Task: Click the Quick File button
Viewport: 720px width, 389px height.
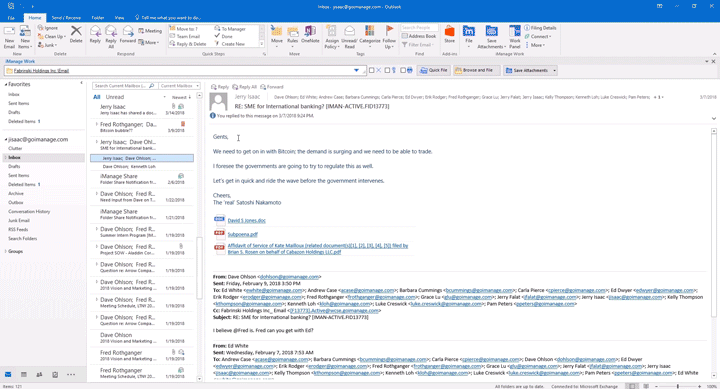Action: [433, 70]
